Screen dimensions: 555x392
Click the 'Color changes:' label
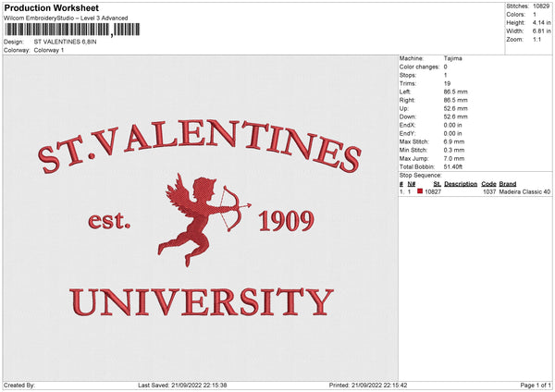tap(419, 67)
